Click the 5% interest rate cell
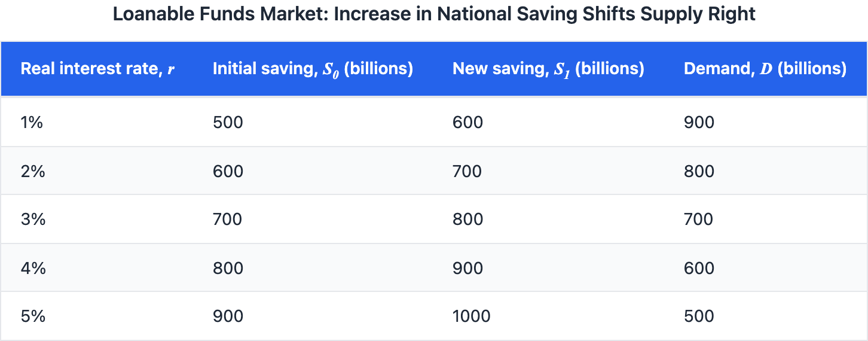This screenshot has height=341, width=868. tap(33, 316)
